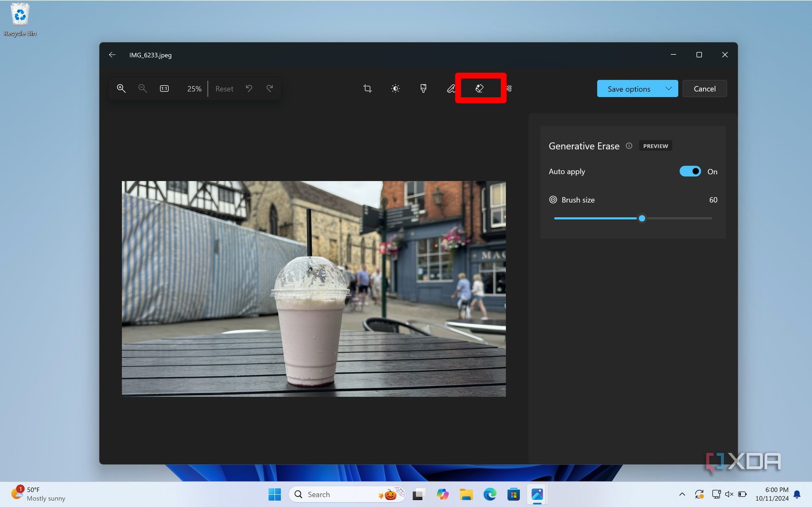Click the taskbar Search box
The width and height of the screenshot is (812, 507).
click(x=347, y=494)
